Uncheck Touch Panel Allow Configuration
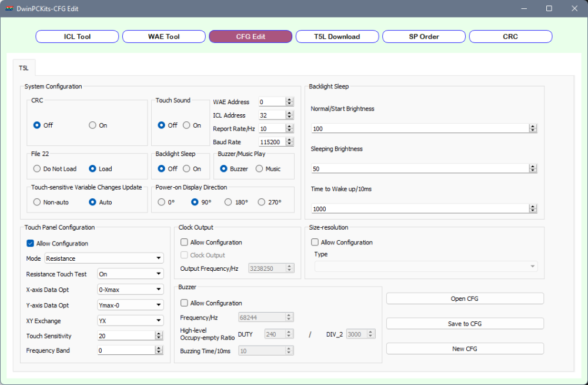The width and height of the screenshot is (588, 385). click(31, 244)
